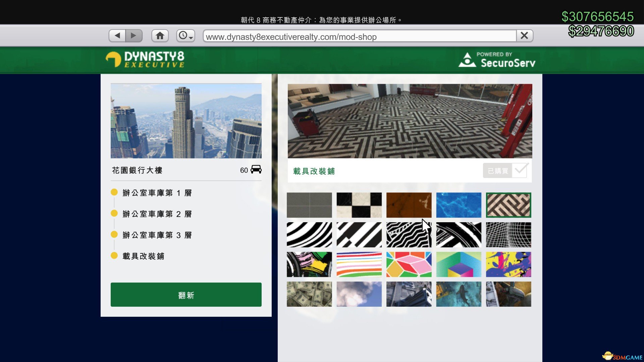This screenshot has width=644, height=362.
Task: Click the 載具改裝鋪 heading under the preview
Action: point(314,171)
